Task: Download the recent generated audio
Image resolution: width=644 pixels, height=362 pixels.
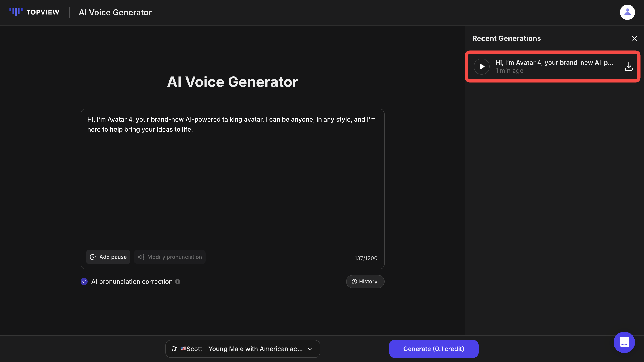Action: (x=629, y=66)
